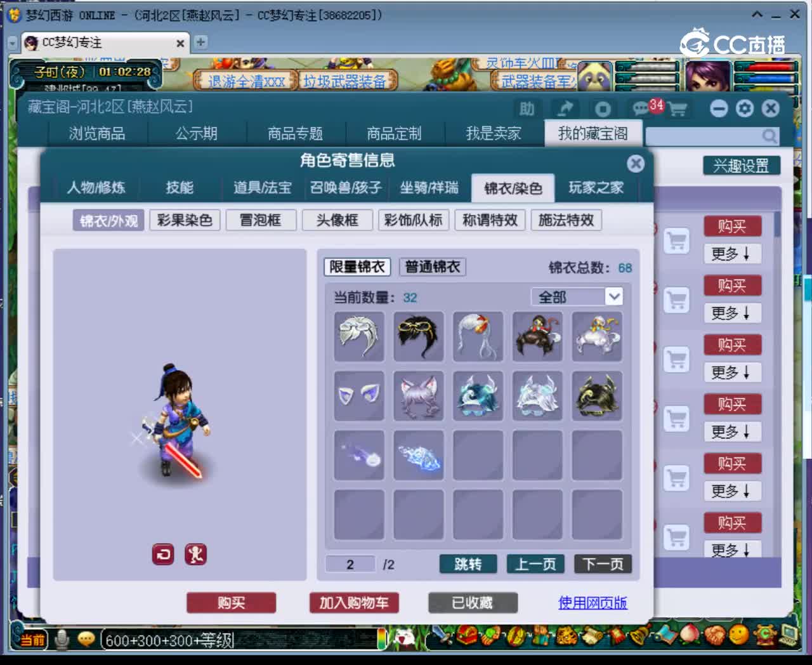Open the shopping cart icon in 藏宝阁 header
The image size is (812, 665).
678,109
